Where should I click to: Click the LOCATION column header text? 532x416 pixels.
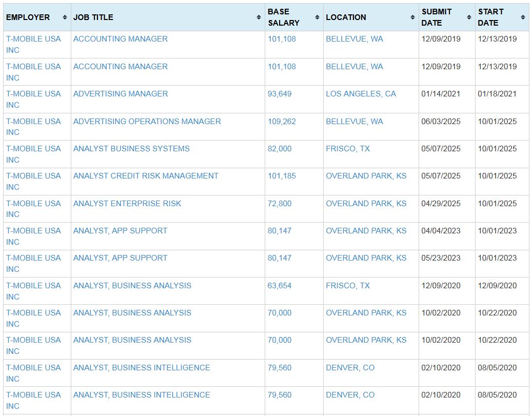[346, 17]
